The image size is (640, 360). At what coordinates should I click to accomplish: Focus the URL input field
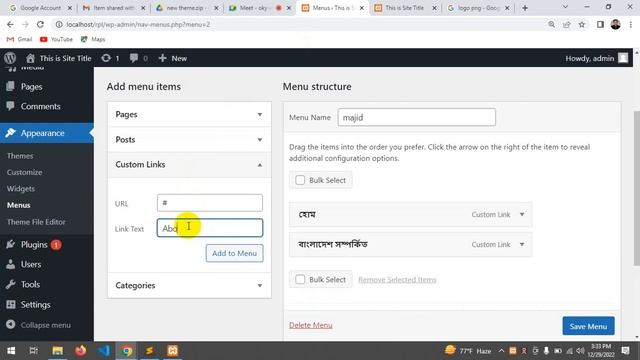(210, 203)
